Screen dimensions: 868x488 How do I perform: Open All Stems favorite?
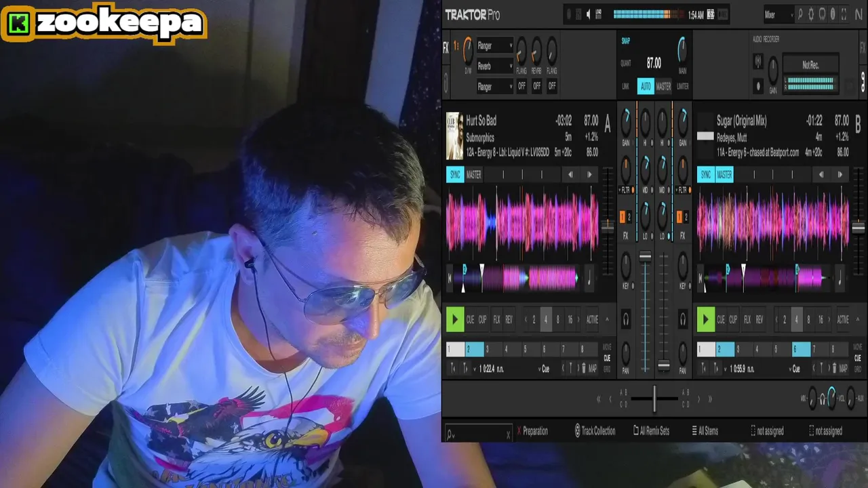[x=705, y=431]
